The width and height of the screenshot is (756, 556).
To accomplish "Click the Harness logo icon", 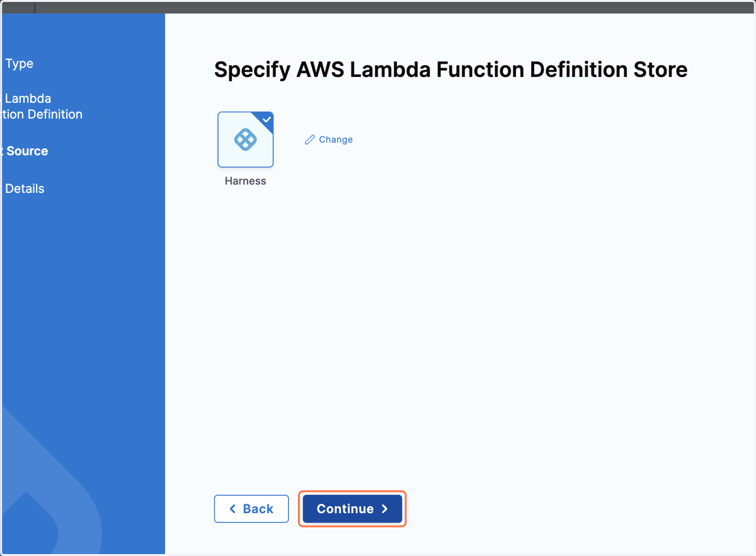I will pos(246,139).
